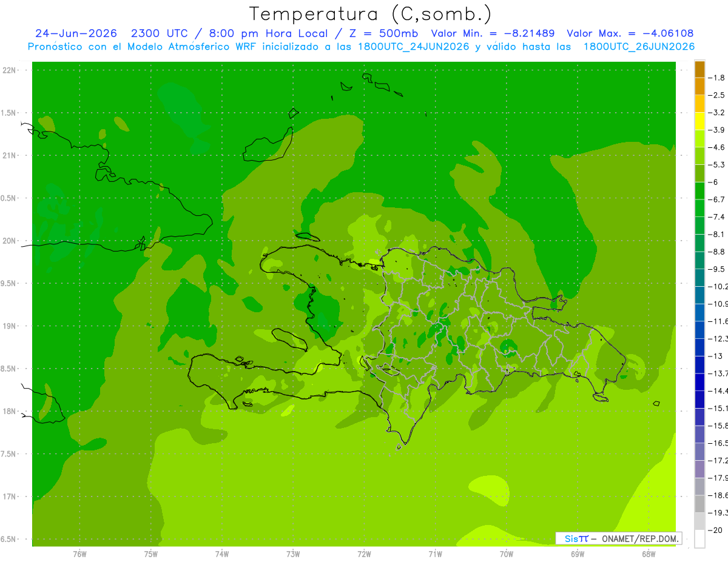
Task: Click the '70W' longitude label
Action: pos(507,554)
